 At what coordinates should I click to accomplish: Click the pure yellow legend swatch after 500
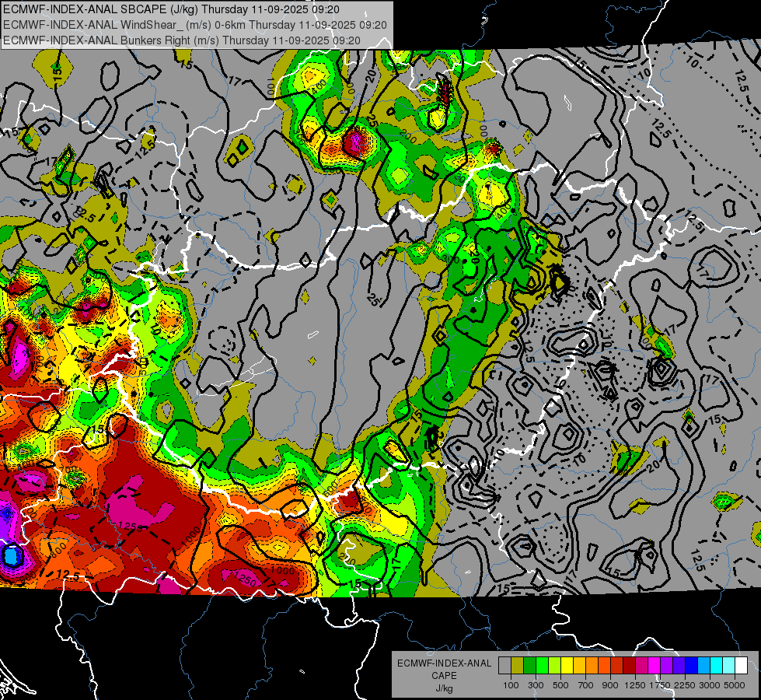(x=567, y=666)
